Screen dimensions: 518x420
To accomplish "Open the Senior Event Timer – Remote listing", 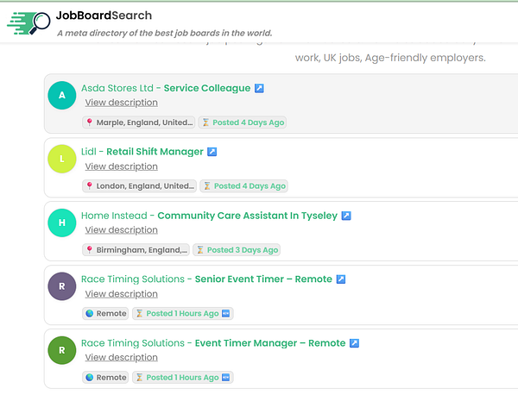I will click(x=207, y=279).
